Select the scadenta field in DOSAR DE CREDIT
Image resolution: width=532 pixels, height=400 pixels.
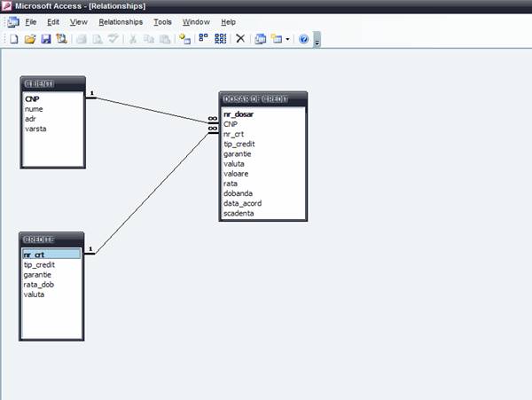coord(240,213)
